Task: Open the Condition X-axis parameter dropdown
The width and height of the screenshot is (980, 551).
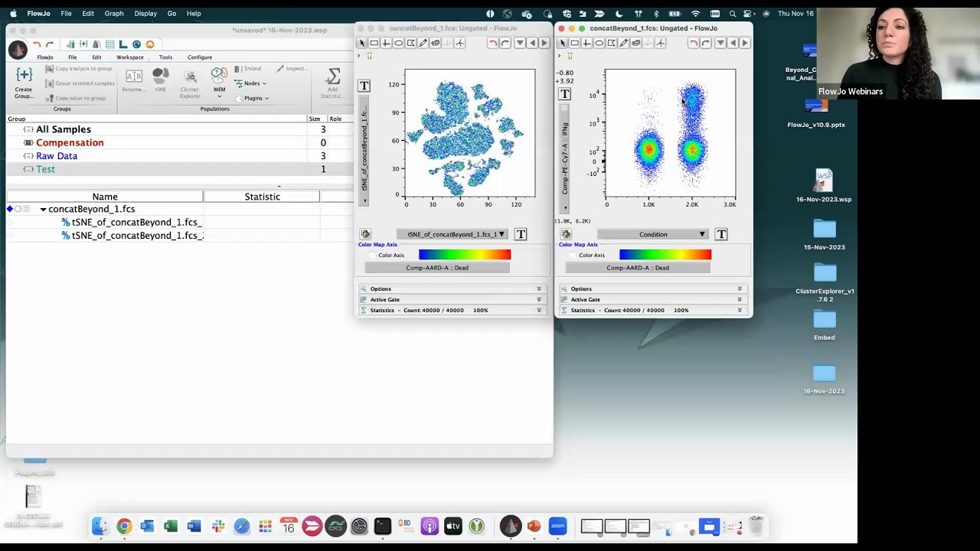Action: pyautogui.click(x=653, y=234)
